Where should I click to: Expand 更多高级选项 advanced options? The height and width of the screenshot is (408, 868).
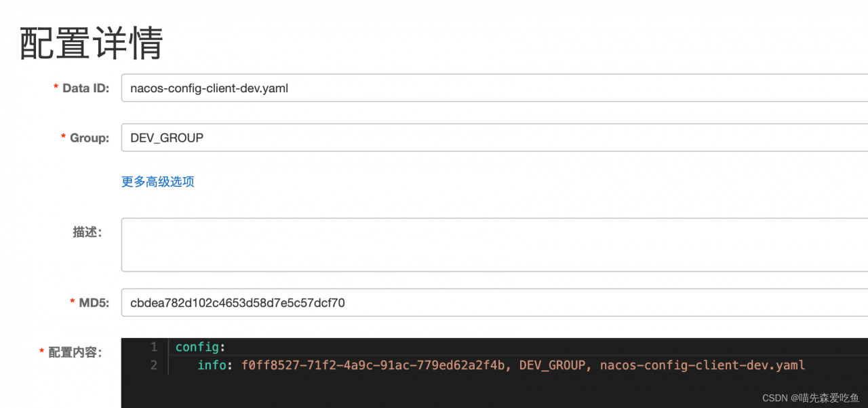pyautogui.click(x=158, y=182)
